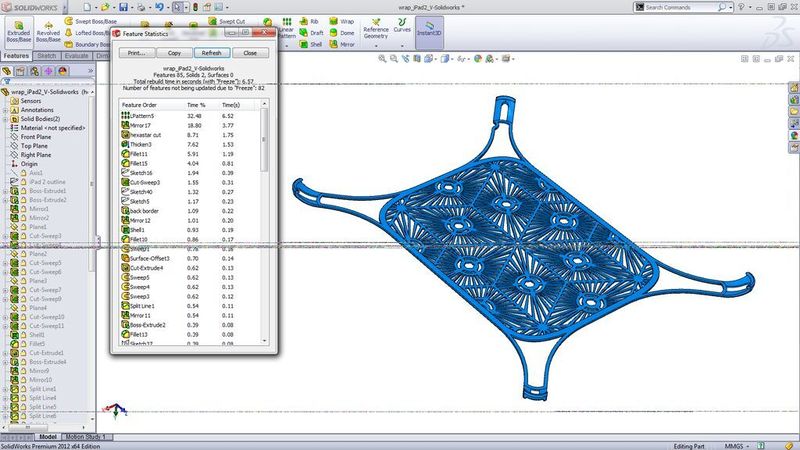Create a new document
Viewport: 800px width, 450px height.
point(87,7)
